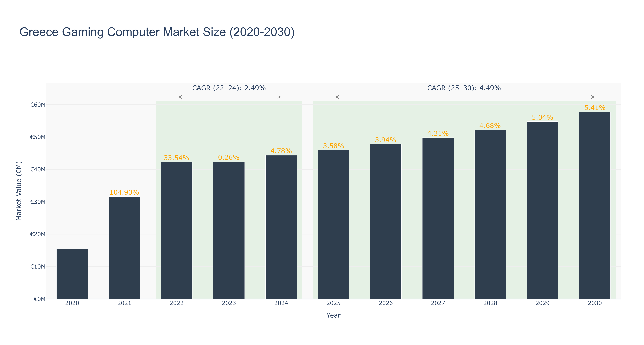Click the "3.94%" growth label

click(385, 140)
